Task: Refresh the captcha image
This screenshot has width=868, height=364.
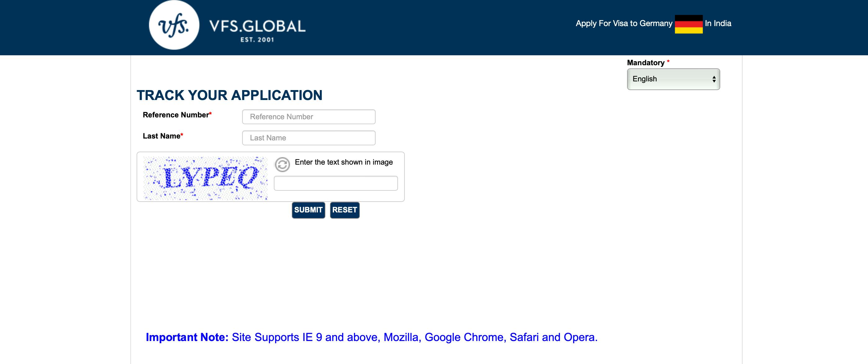Action: click(282, 165)
